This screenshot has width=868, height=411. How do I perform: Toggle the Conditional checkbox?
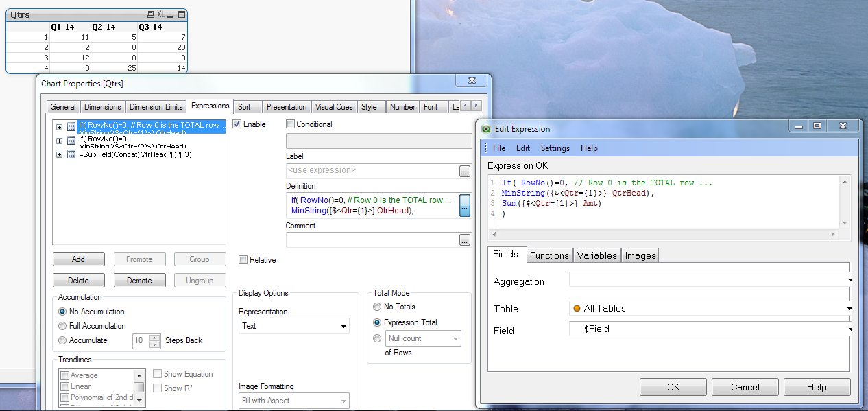(291, 124)
